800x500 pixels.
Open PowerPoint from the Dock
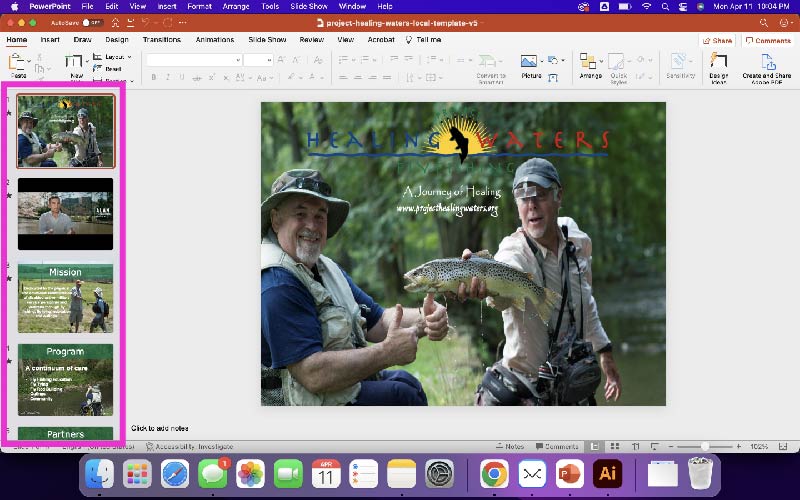(x=570, y=473)
